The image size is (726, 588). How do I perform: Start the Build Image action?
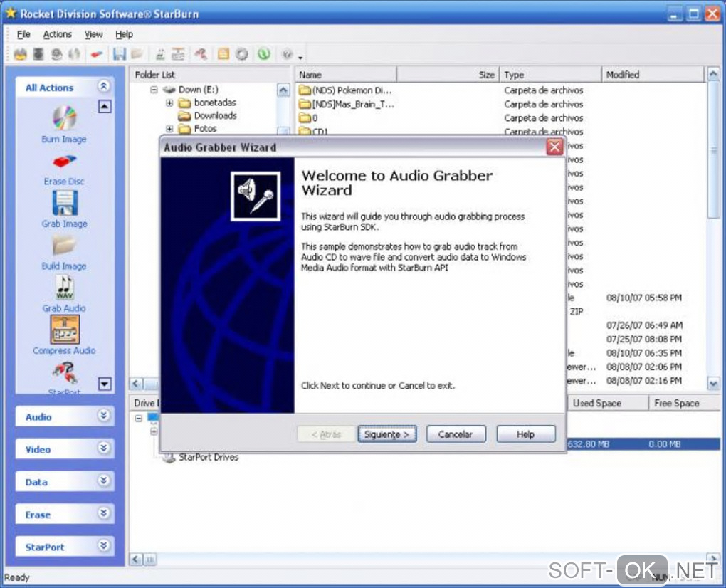(64, 252)
